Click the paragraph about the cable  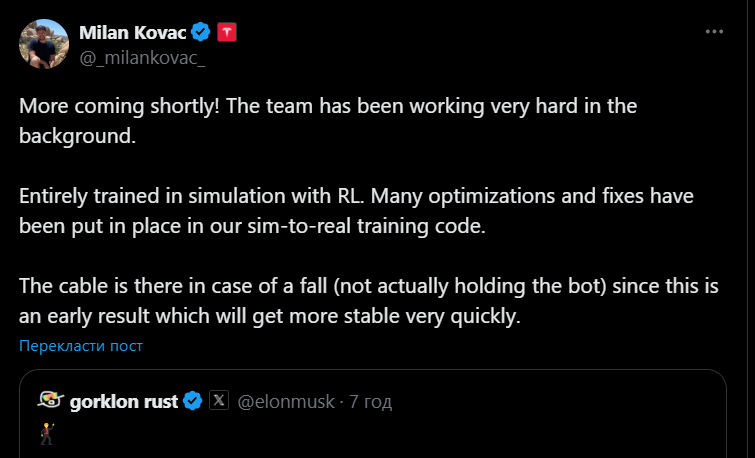[x=369, y=301]
